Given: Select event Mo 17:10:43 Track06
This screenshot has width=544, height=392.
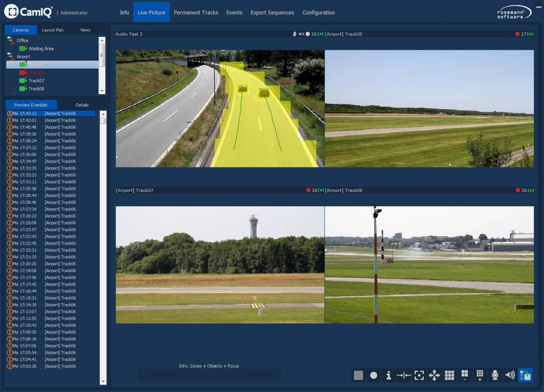Looking at the screenshot, I should coord(51,325).
